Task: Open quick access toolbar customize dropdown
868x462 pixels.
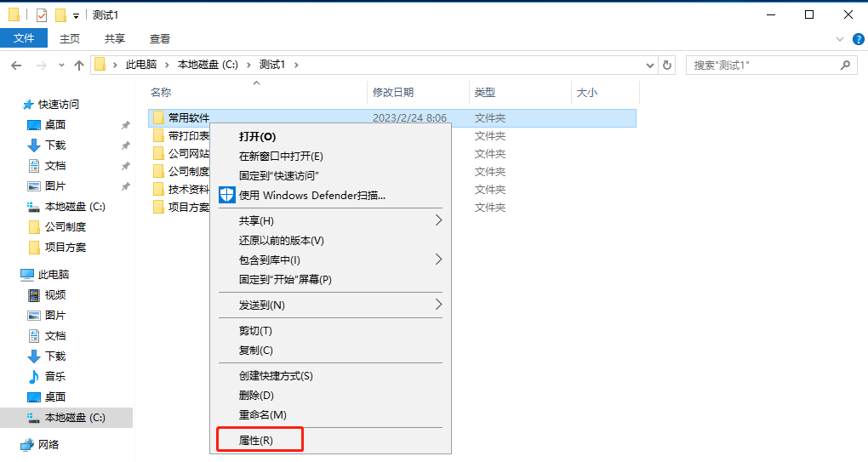Action: [x=76, y=15]
